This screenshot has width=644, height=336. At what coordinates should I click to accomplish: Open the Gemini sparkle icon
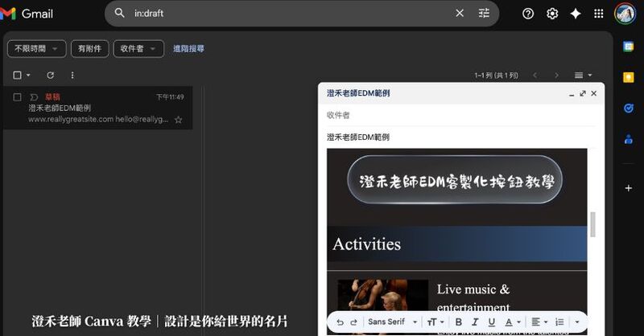point(576,14)
